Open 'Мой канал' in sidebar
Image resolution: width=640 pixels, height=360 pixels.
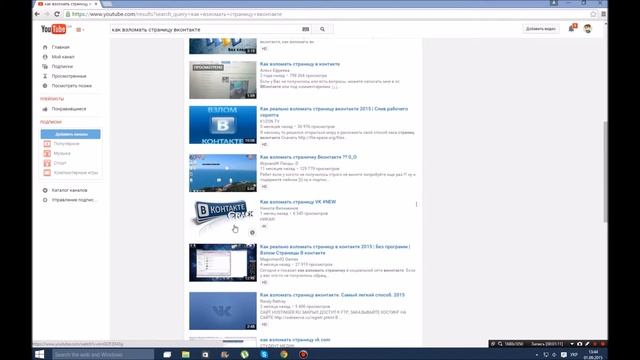pyautogui.click(x=63, y=57)
